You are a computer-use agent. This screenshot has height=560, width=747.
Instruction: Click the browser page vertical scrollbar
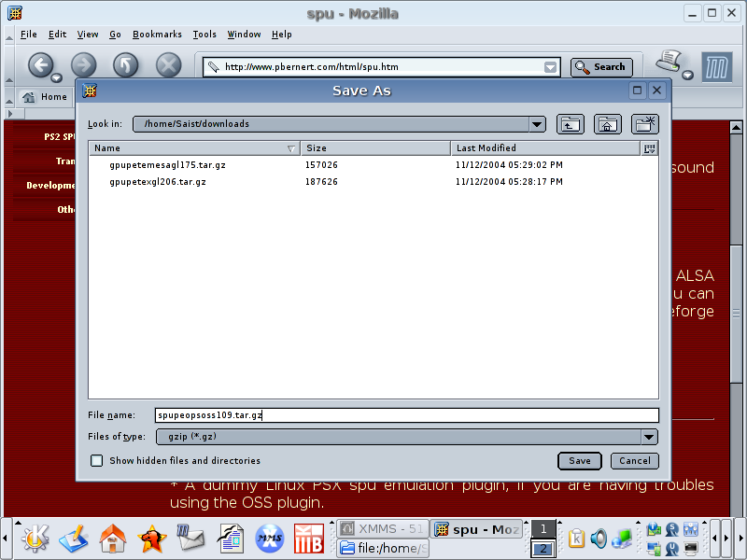[738, 308]
